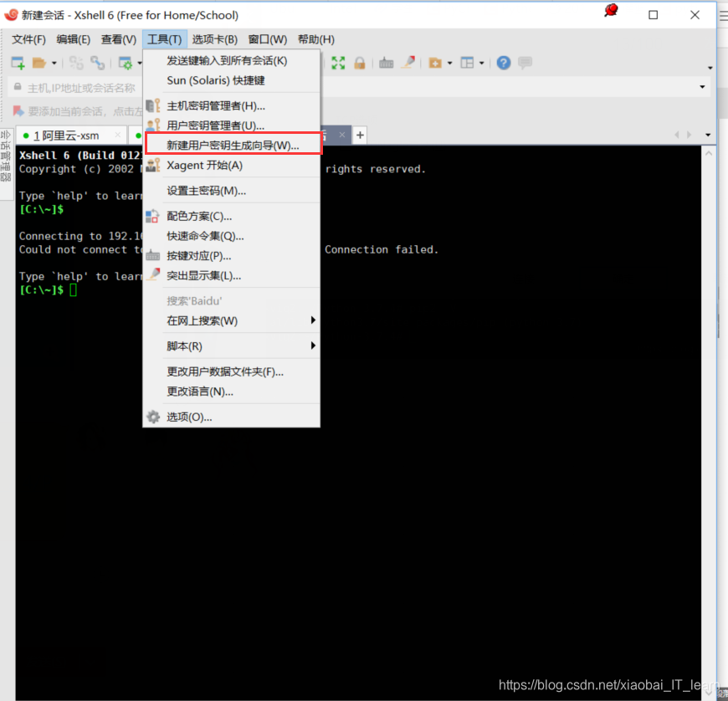Open 主机密钥管理者(H)... from menu
This screenshot has height=701, width=728.
(231, 106)
